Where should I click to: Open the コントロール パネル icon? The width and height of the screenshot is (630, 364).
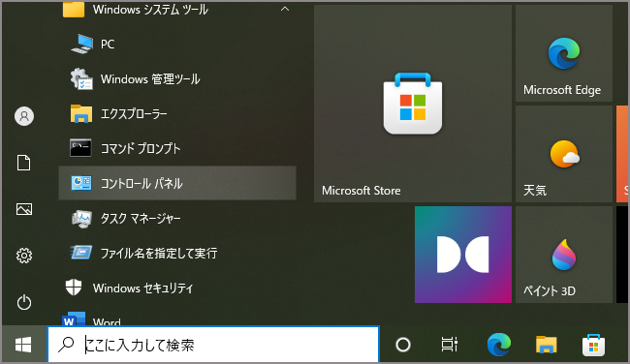tap(81, 183)
